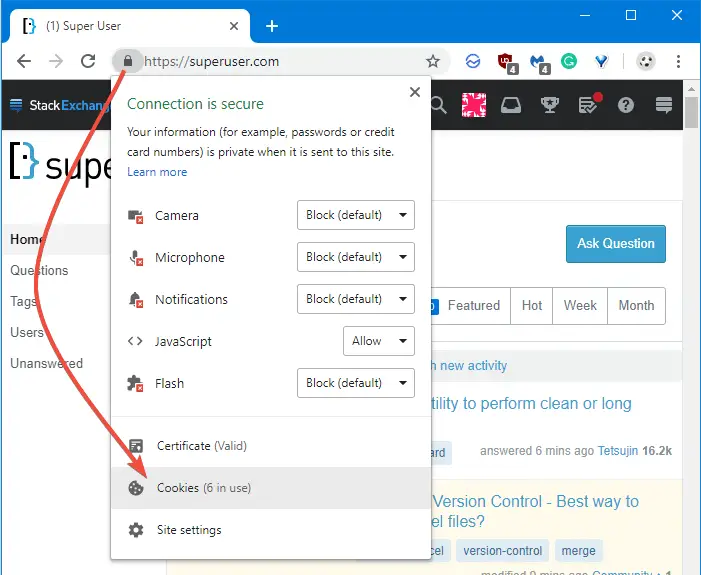Open the Grammarly extension icon

(569, 61)
